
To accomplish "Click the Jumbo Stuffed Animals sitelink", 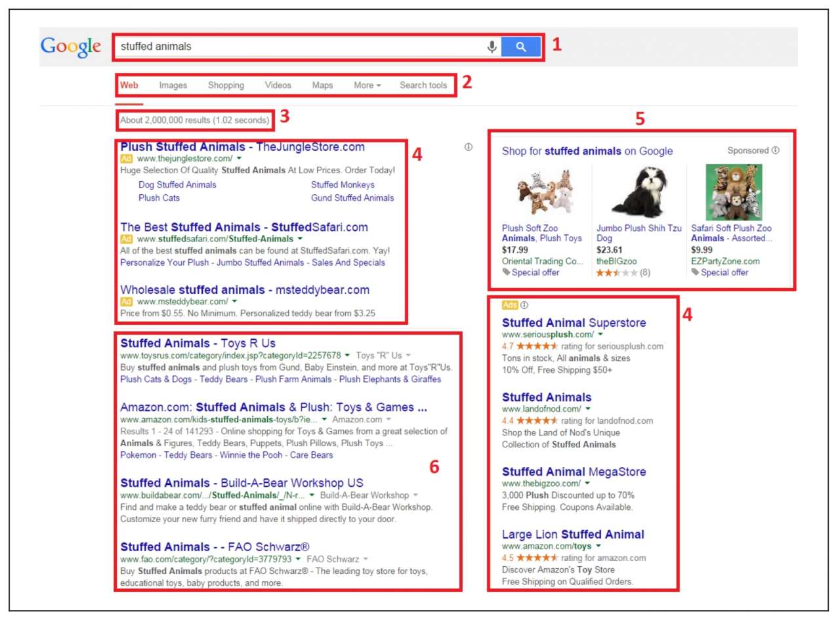I will [259, 262].
